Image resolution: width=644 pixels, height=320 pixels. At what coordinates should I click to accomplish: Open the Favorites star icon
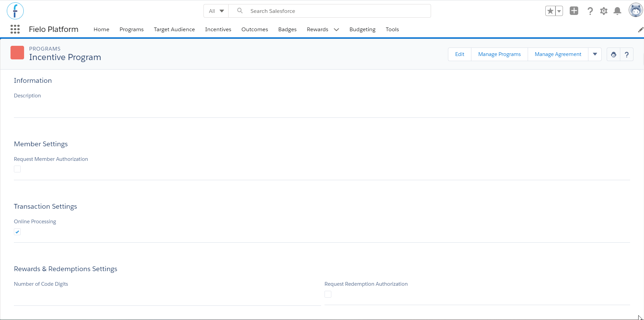(x=550, y=11)
